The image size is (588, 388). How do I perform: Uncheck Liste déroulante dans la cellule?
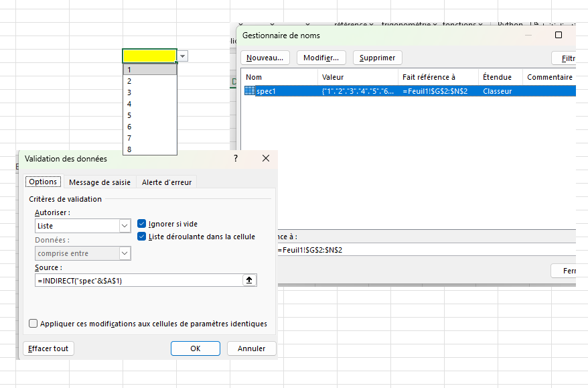point(142,237)
